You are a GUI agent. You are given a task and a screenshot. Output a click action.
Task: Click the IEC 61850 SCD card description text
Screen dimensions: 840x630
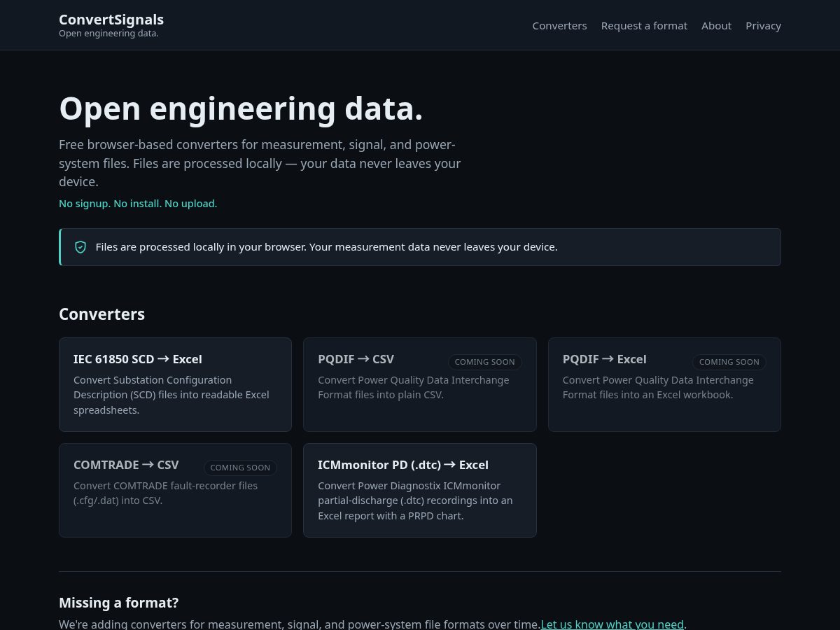point(171,395)
